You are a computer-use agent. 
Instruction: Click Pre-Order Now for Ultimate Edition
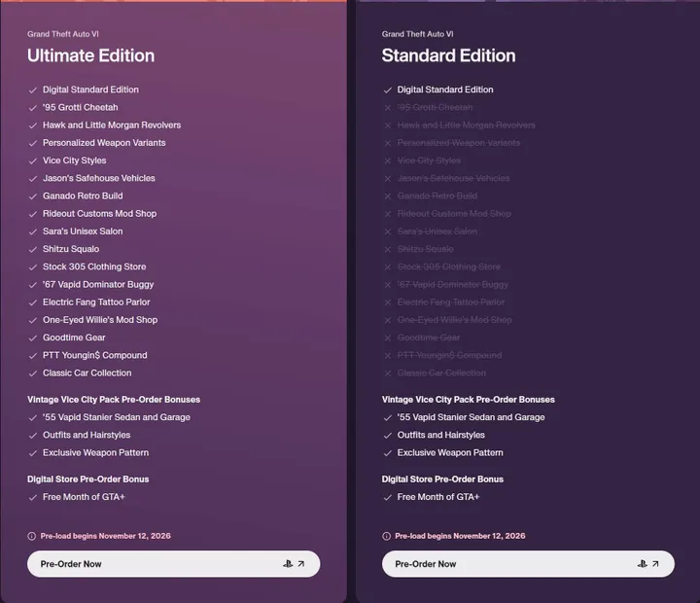(x=174, y=564)
